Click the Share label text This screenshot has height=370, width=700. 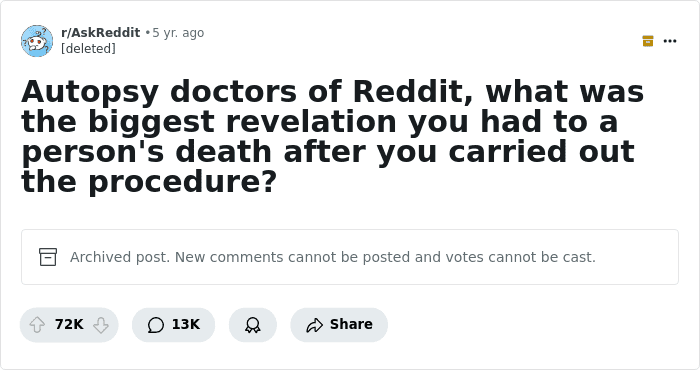pos(351,324)
